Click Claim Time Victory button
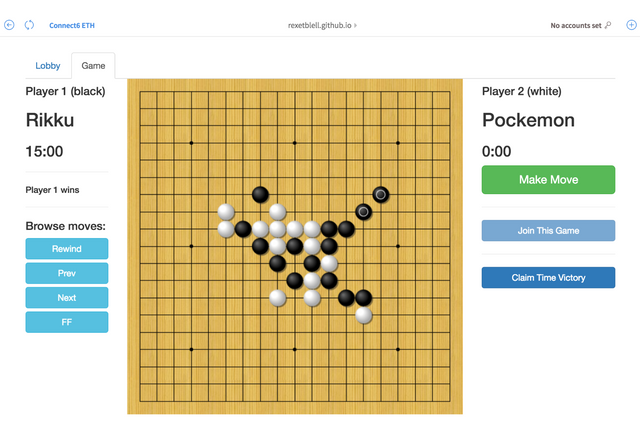Viewport: 640px width, 443px height. (548, 278)
